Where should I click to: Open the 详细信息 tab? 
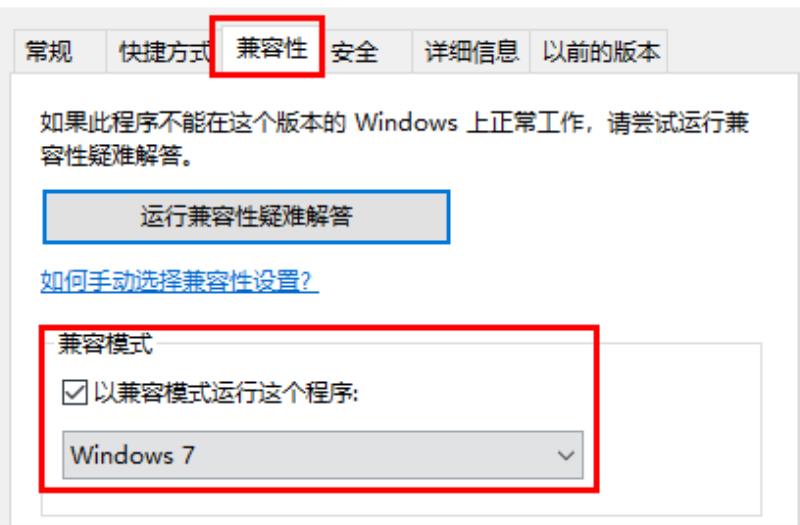[471, 52]
